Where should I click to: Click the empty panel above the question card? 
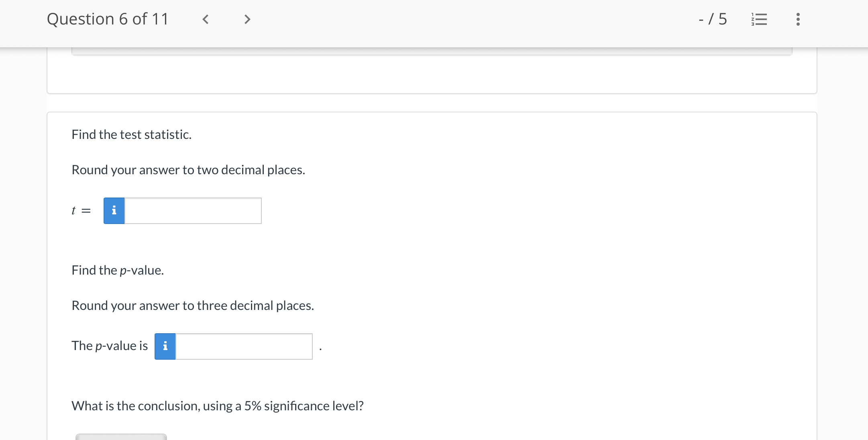pos(432,74)
